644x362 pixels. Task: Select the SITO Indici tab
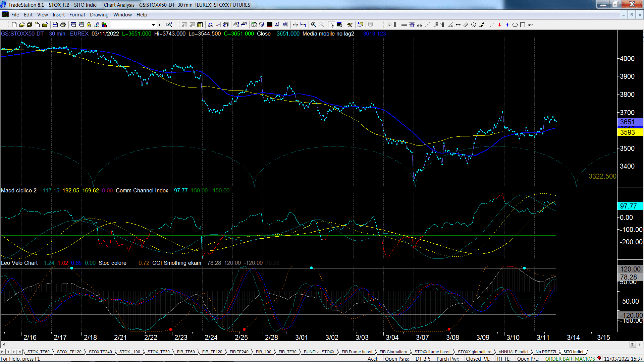click(x=573, y=352)
